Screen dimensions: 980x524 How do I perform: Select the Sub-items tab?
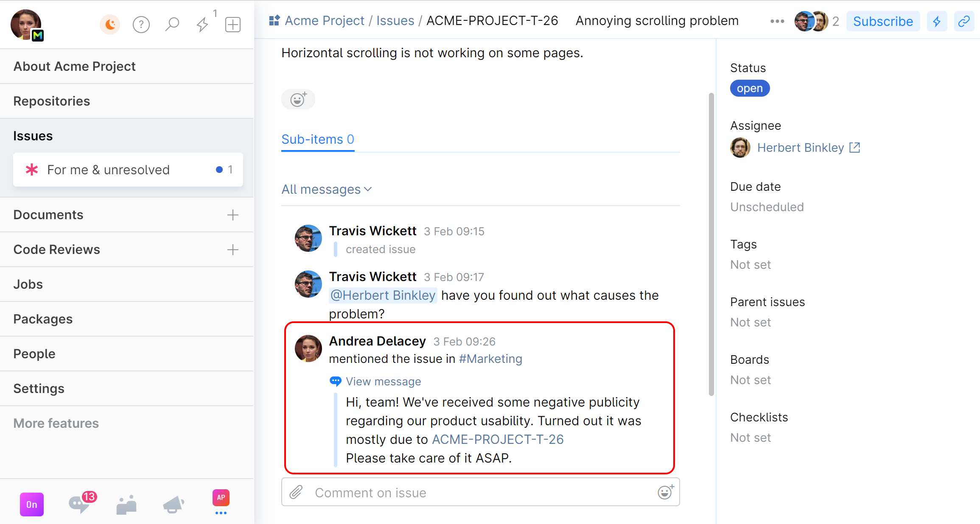(318, 139)
